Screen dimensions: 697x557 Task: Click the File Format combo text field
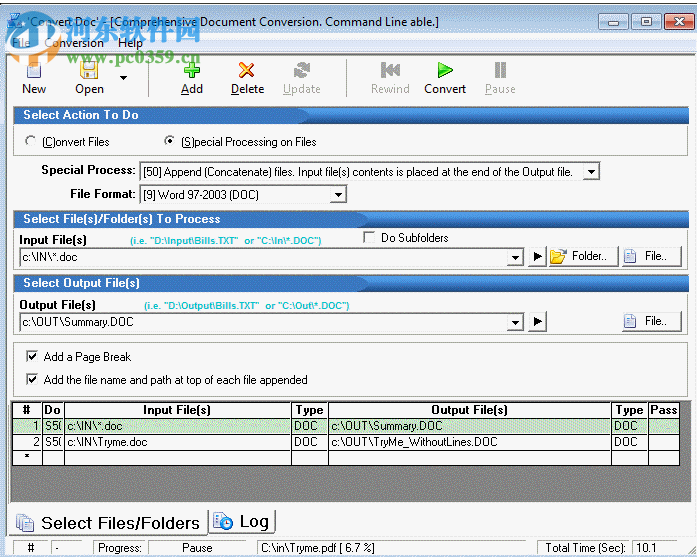(235, 195)
